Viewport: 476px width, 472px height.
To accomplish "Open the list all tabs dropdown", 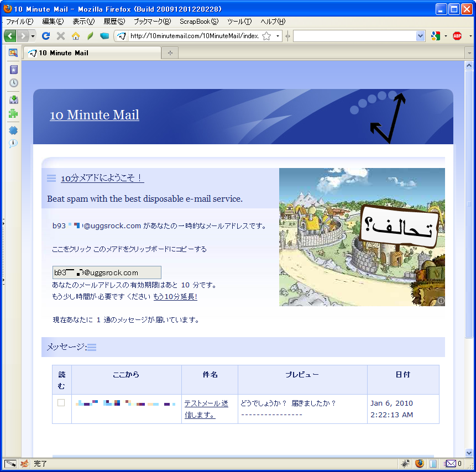I will (x=469, y=53).
